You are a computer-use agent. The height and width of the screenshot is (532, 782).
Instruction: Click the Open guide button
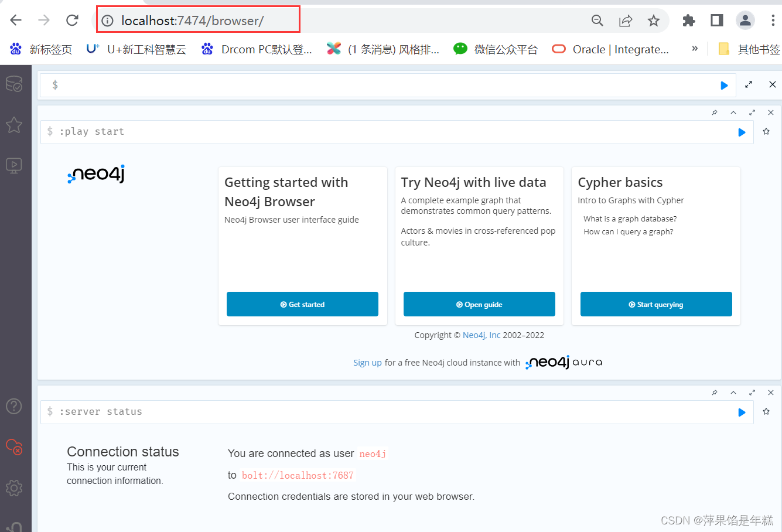[x=479, y=304]
